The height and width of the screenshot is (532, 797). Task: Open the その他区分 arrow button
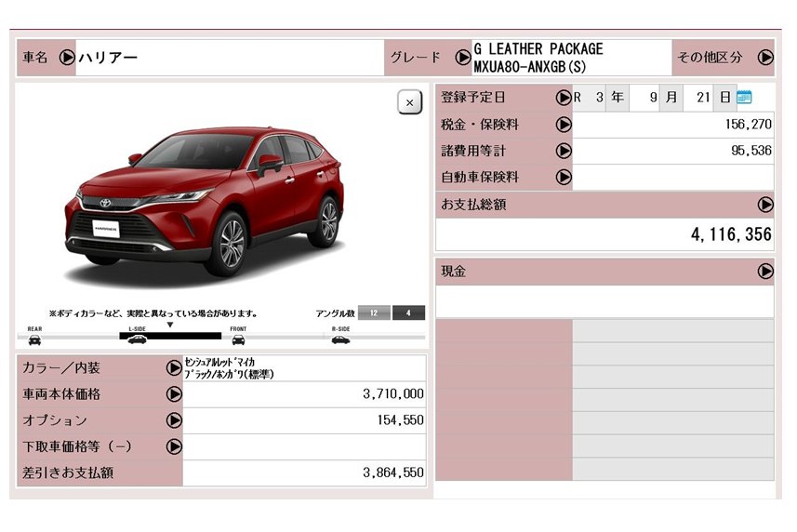tap(764, 58)
